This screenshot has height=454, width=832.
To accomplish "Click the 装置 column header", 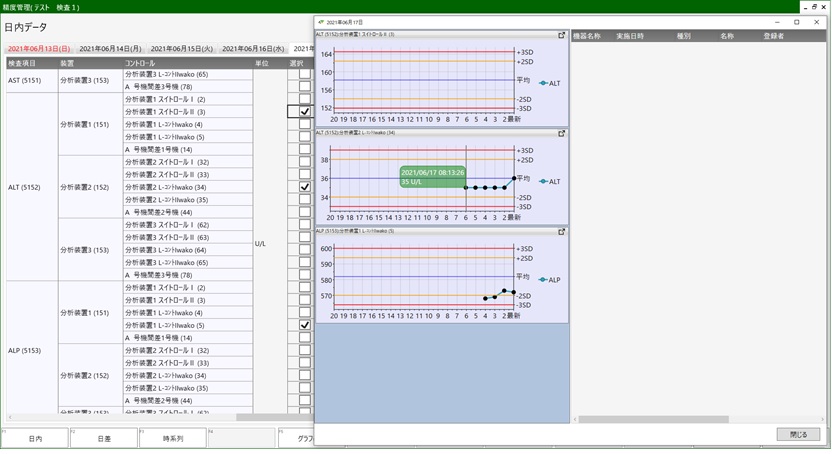I will pos(91,63).
